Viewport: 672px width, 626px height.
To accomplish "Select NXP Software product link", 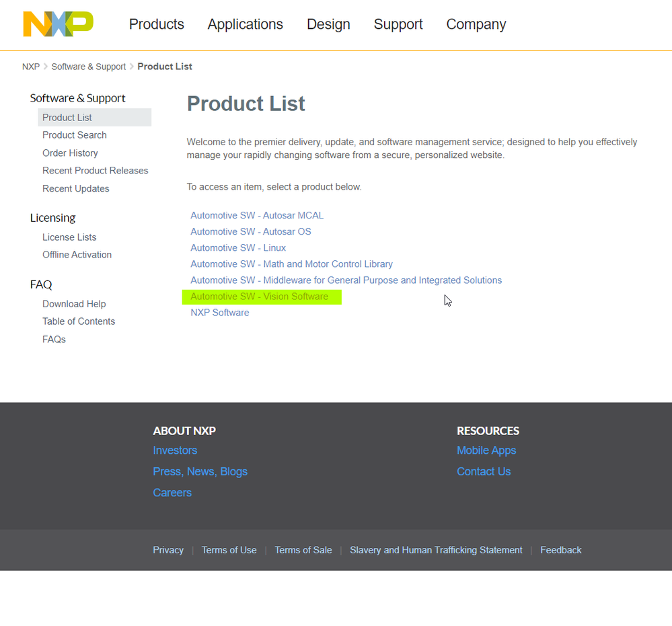I will point(220,313).
